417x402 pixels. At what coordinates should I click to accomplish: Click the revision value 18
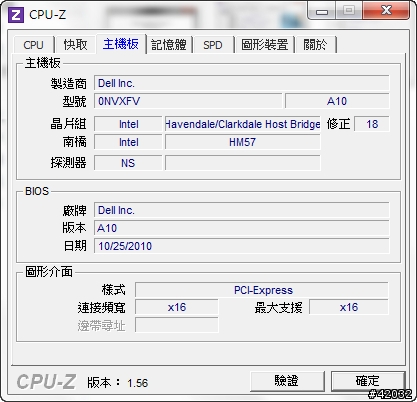(372, 124)
